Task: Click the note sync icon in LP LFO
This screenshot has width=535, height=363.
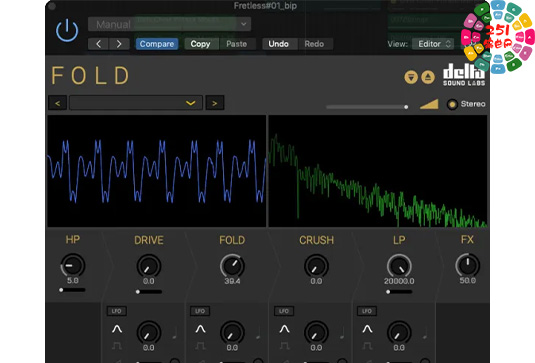Action: point(425,333)
